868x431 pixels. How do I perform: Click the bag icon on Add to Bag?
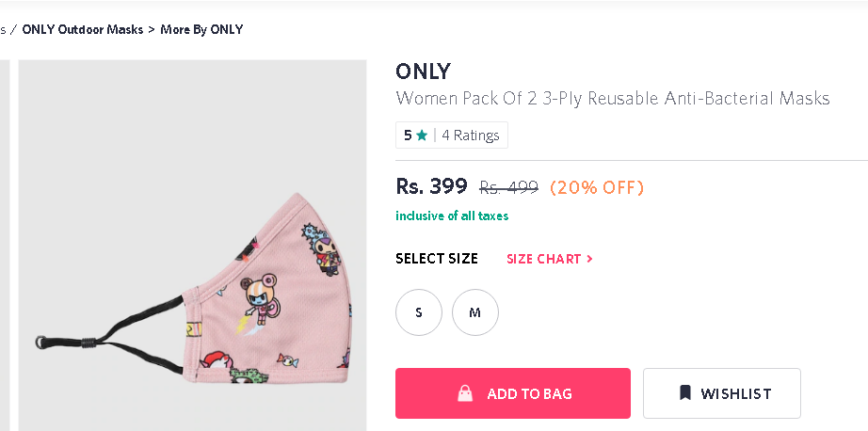click(x=465, y=393)
